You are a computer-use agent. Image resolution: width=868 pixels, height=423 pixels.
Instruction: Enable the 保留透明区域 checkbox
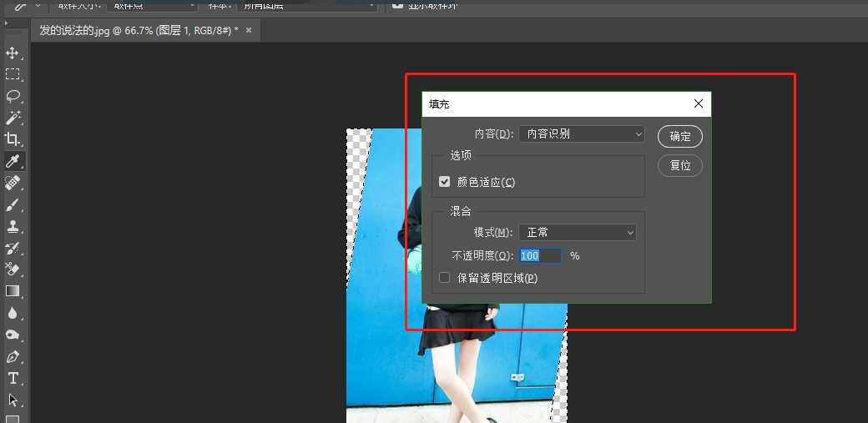(444, 278)
